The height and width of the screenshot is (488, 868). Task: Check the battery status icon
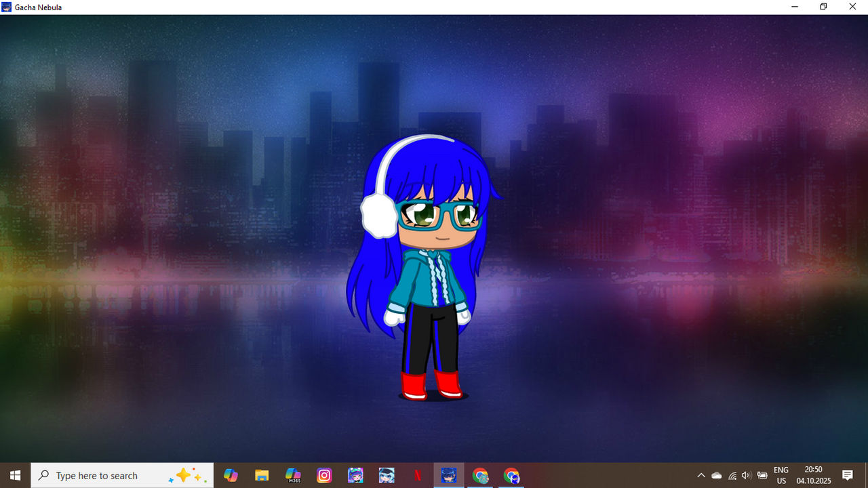pyautogui.click(x=762, y=475)
